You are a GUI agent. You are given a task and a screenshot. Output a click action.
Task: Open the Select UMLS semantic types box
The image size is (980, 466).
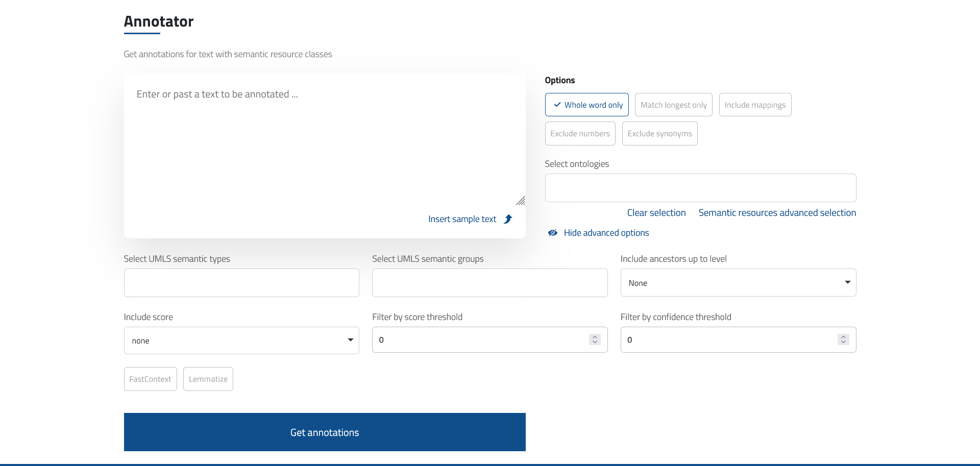coord(241,283)
